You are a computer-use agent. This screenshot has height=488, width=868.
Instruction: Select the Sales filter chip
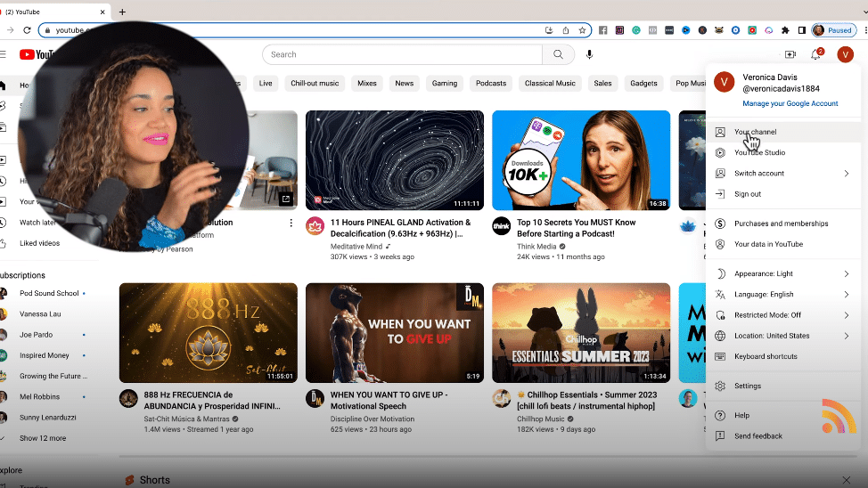click(602, 84)
